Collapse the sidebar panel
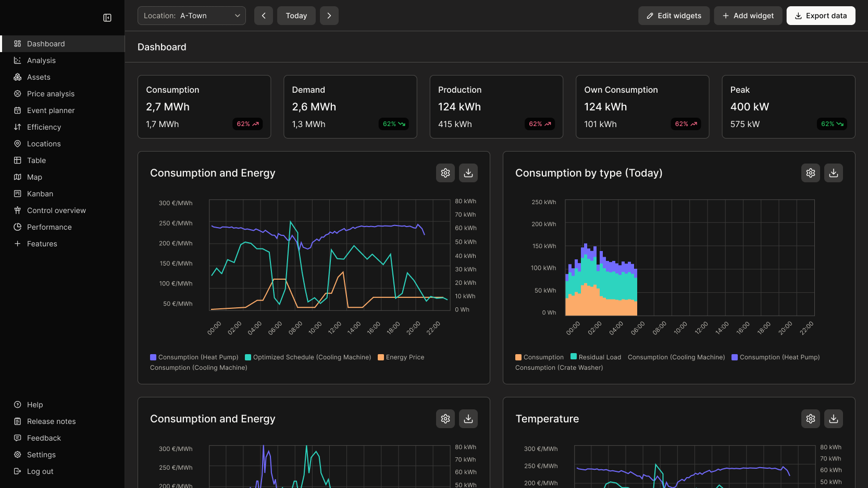Screen dimensions: 868x488 [x=107, y=17]
